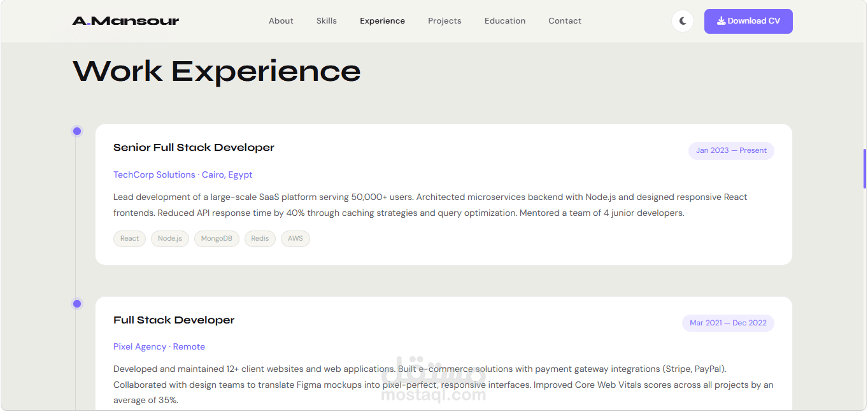Click the first purple timeline dot
The height and width of the screenshot is (412, 868).
point(77,131)
